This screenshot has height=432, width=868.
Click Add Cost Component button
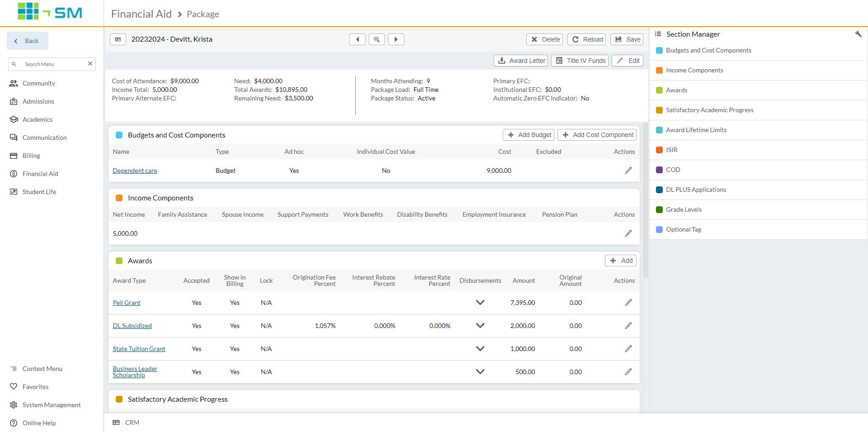click(x=597, y=135)
